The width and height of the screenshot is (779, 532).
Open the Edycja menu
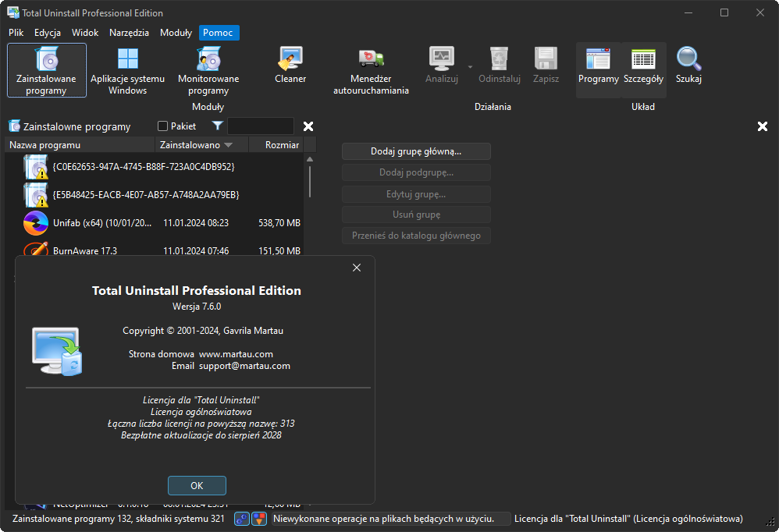point(48,33)
